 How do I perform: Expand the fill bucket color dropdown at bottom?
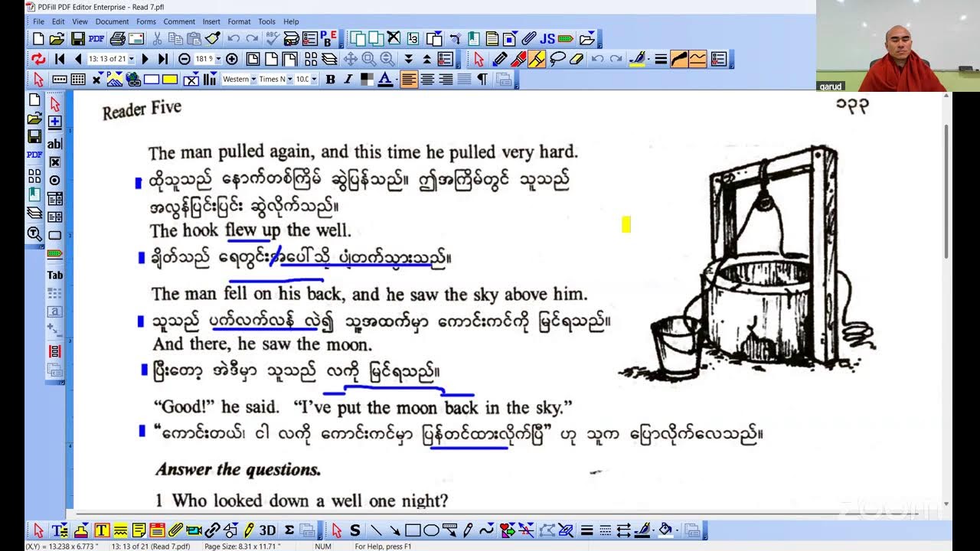pyautogui.click(x=677, y=530)
